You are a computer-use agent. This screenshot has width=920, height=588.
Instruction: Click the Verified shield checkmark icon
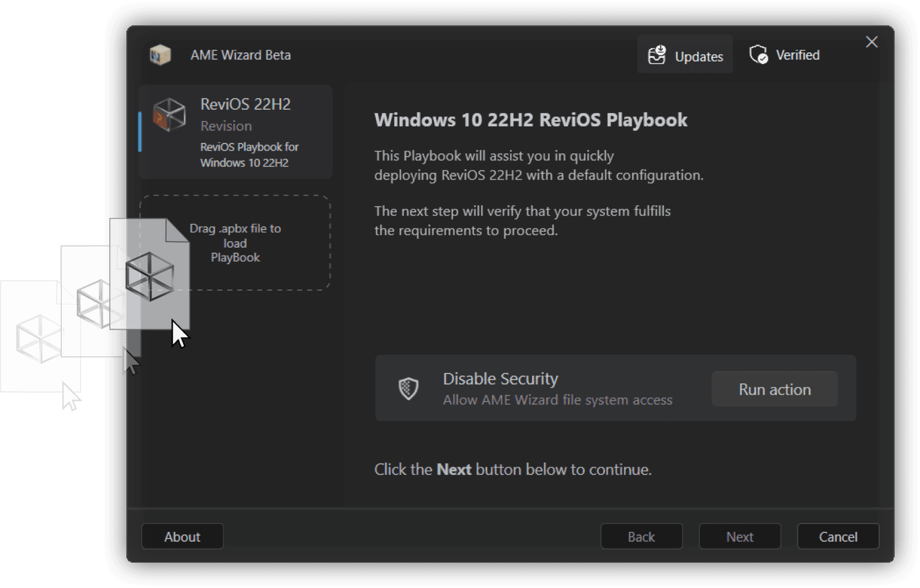[758, 55]
